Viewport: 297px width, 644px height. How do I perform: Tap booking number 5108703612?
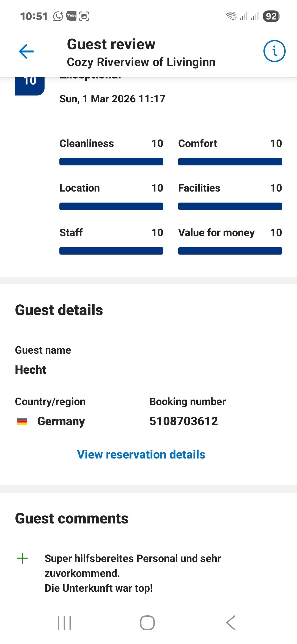coord(183,421)
